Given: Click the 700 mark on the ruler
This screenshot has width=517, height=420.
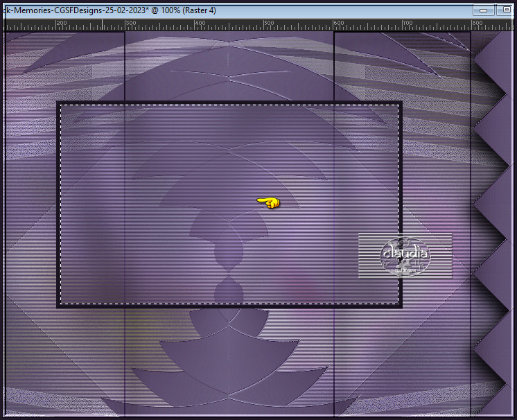Looking at the screenshot, I should tap(408, 23).
